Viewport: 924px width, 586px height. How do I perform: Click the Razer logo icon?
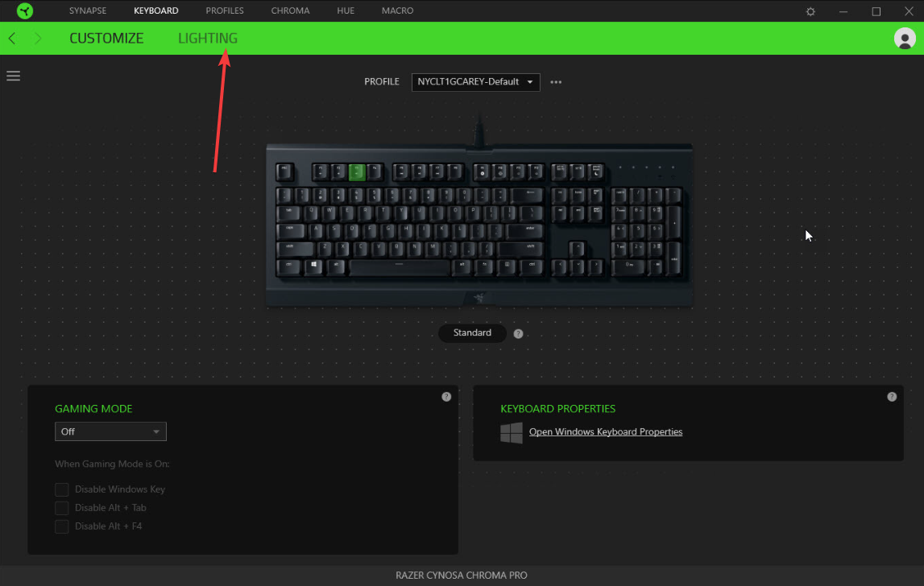tap(25, 10)
